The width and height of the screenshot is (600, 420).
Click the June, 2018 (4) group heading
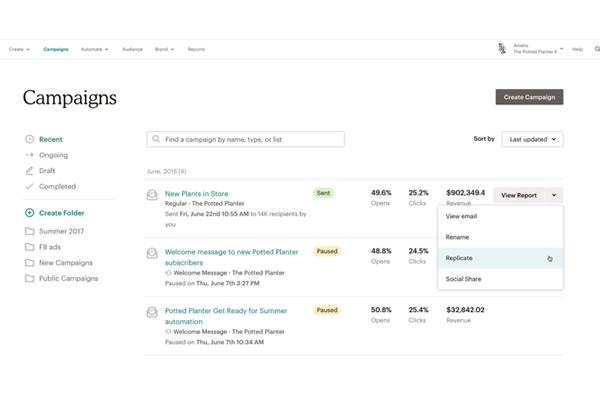pyautogui.click(x=166, y=171)
